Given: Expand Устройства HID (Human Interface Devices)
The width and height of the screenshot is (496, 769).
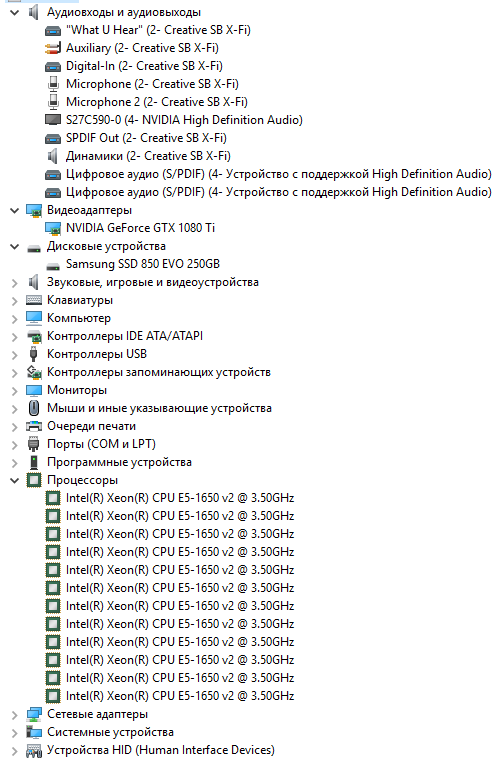Looking at the screenshot, I should (x=15, y=750).
